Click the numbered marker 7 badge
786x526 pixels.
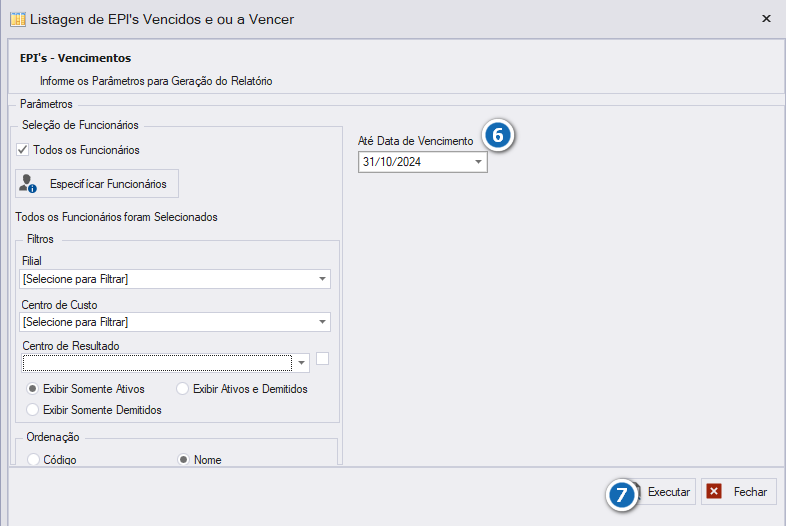pyautogui.click(x=622, y=494)
